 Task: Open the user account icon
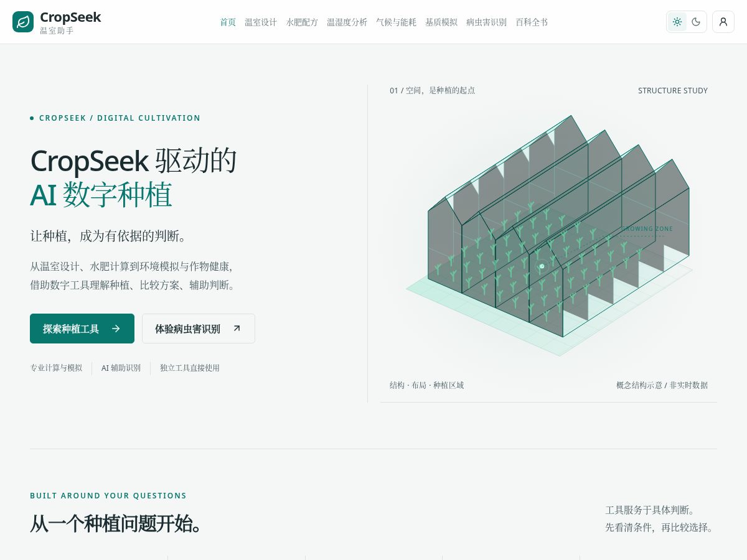723,22
